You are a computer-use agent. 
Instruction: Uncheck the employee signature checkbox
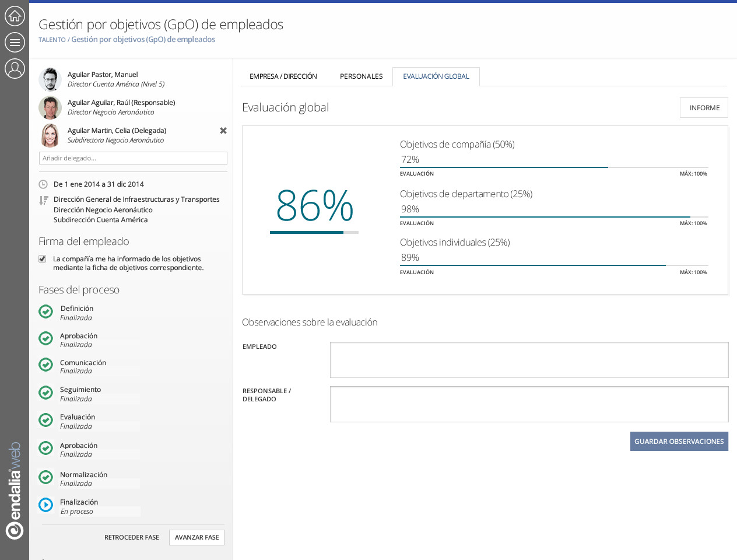tap(43, 259)
